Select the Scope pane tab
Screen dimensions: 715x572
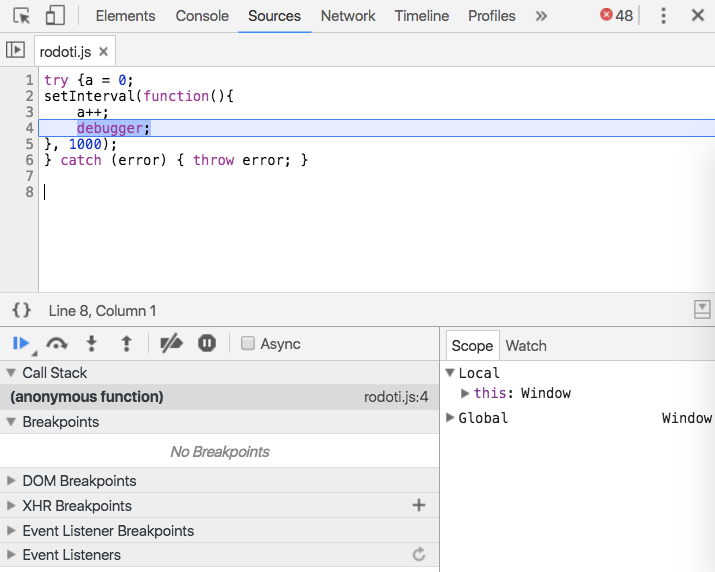coord(472,346)
